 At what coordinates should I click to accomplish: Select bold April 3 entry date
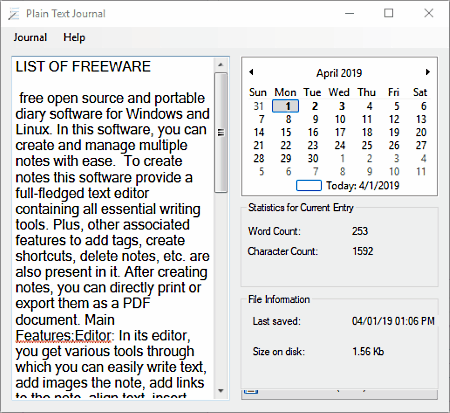(x=342, y=106)
